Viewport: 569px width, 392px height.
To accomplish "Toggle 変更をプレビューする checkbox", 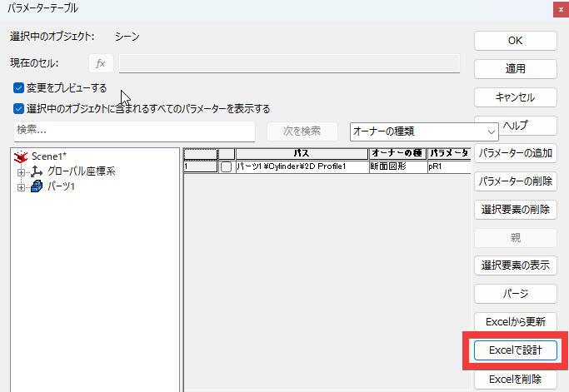I will coord(18,87).
